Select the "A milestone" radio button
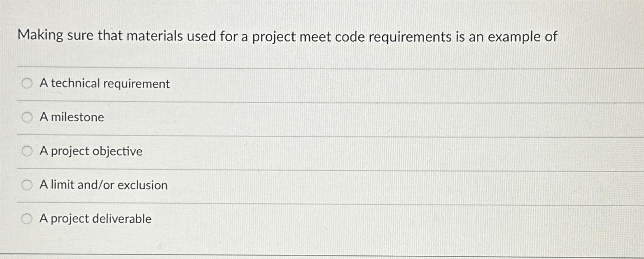Image resolution: width=644 pixels, height=259 pixels. (x=27, y=117)
